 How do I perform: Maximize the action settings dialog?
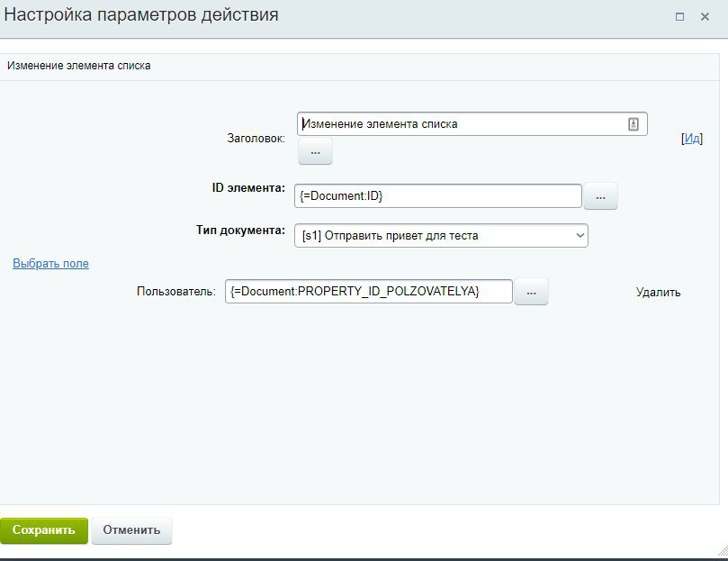point(679,17)
